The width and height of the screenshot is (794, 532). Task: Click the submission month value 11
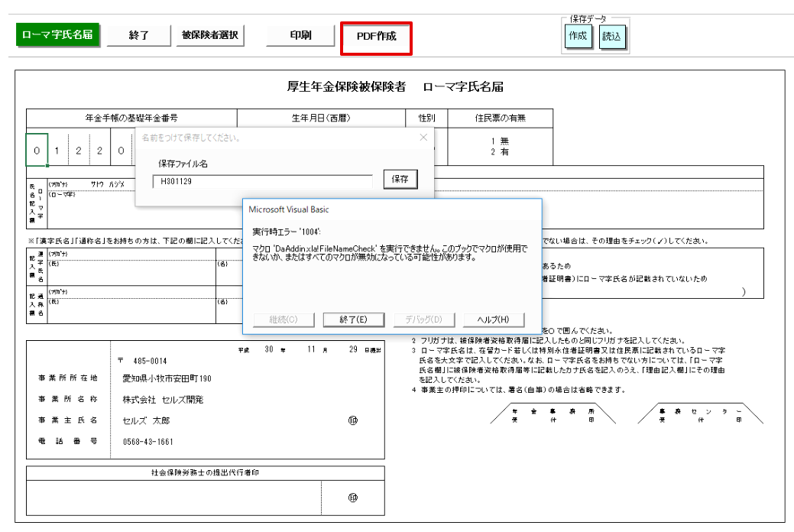tap(311, 349)
